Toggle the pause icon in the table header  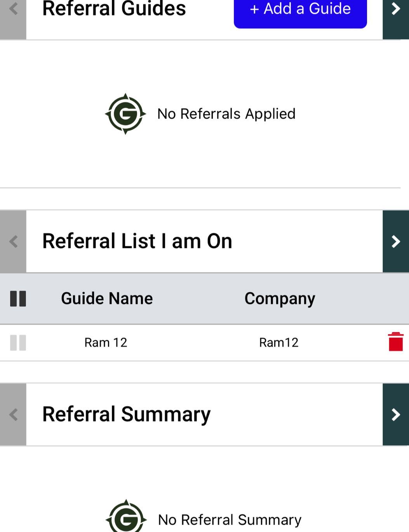tap(18, 298)
